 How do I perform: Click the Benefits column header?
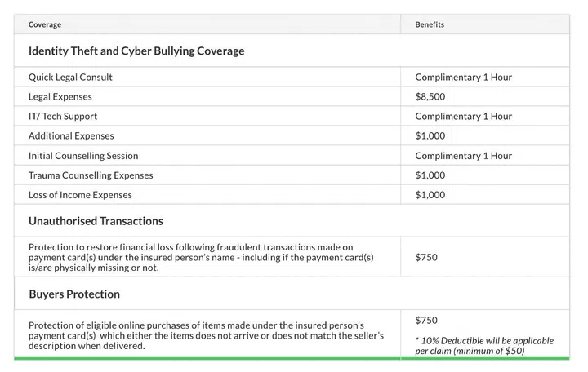[430, 24]
